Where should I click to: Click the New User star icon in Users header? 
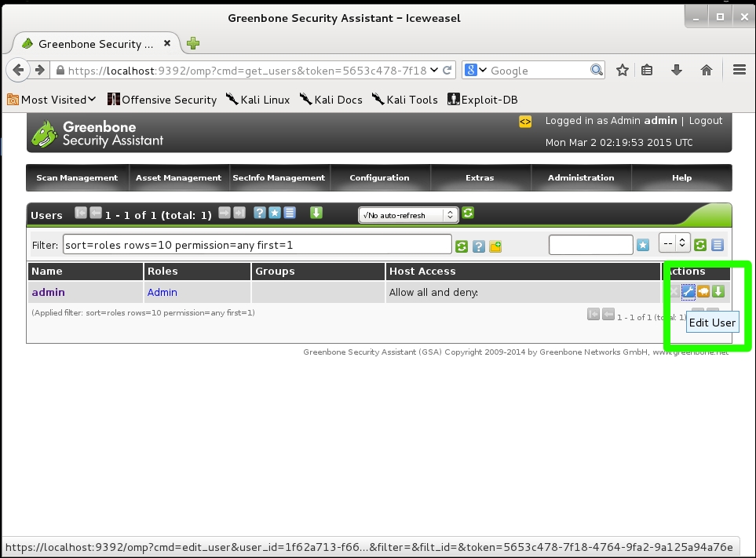[274, 213]
